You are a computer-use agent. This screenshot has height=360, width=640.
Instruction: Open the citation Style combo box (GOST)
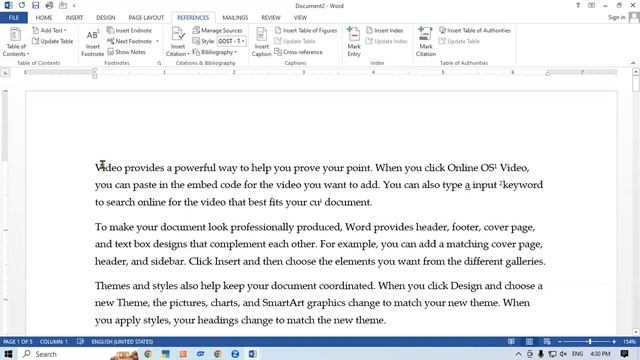(231, 41)
